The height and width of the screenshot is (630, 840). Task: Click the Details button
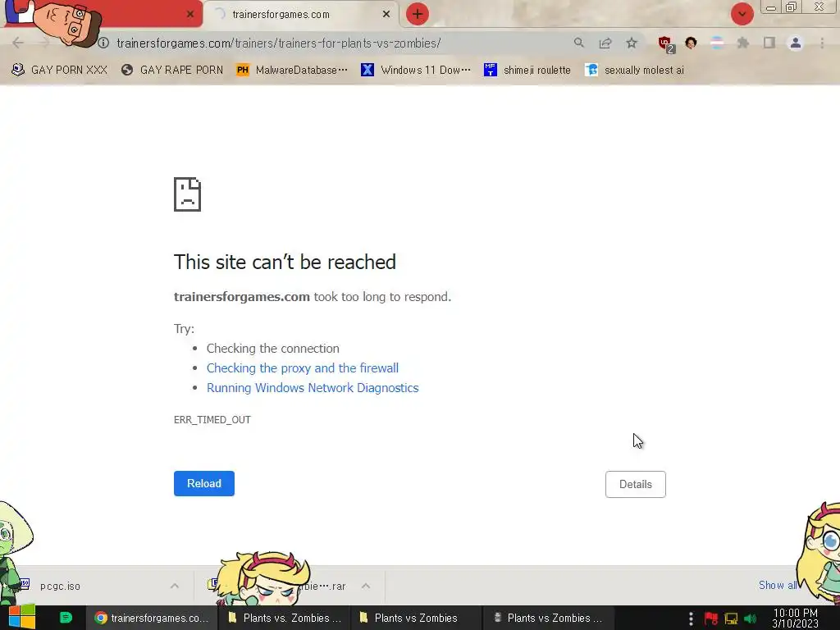point(636,484)
